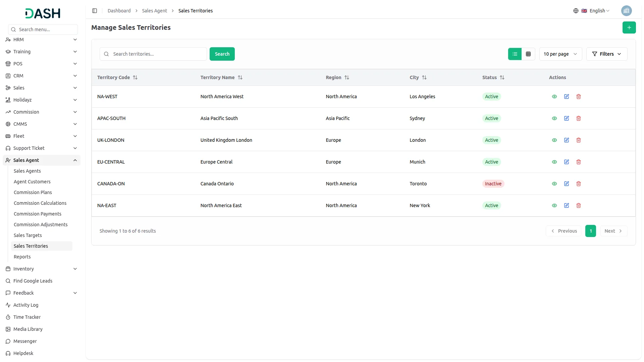This screenshot has width=644, height=362.
Task: Open Sales Targets in sidebar
Action: point(28,235)
